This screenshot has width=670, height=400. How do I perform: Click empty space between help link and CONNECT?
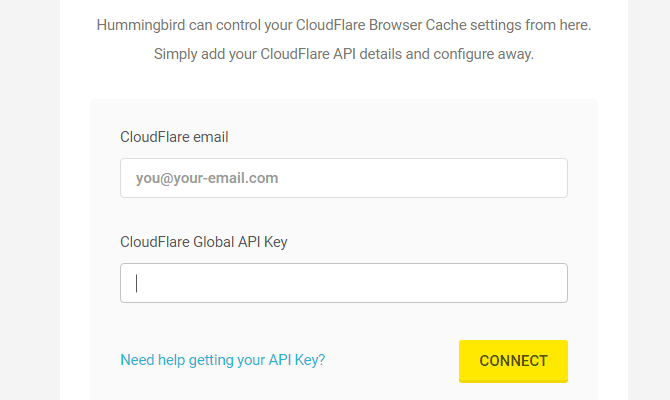[x=392, y=360]
